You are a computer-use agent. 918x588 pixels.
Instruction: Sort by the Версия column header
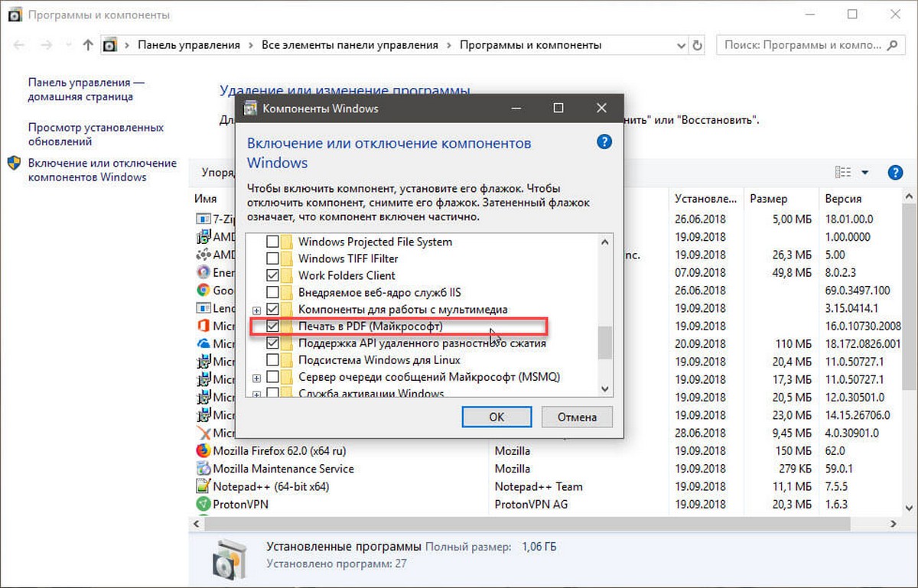tap(843, 198)
